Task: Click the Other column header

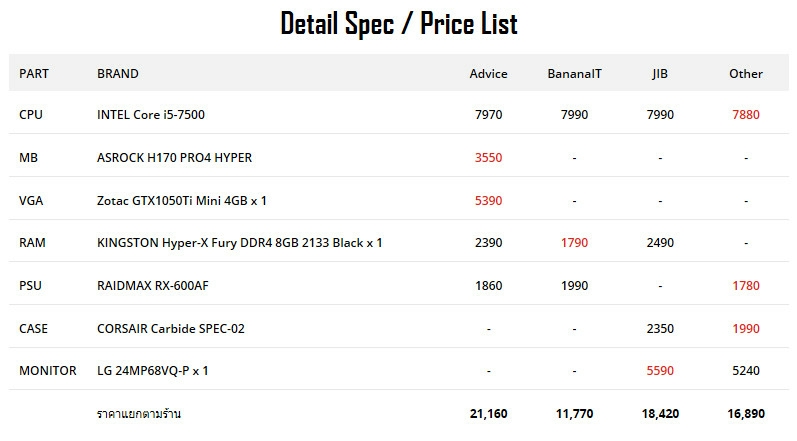Action: click(x=746, y=74)
